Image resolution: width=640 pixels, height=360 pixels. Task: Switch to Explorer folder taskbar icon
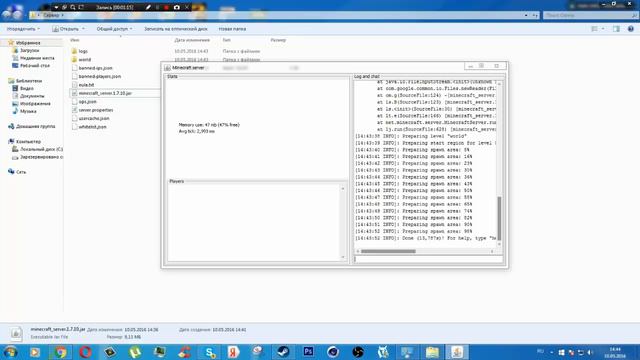coord(432,352)
